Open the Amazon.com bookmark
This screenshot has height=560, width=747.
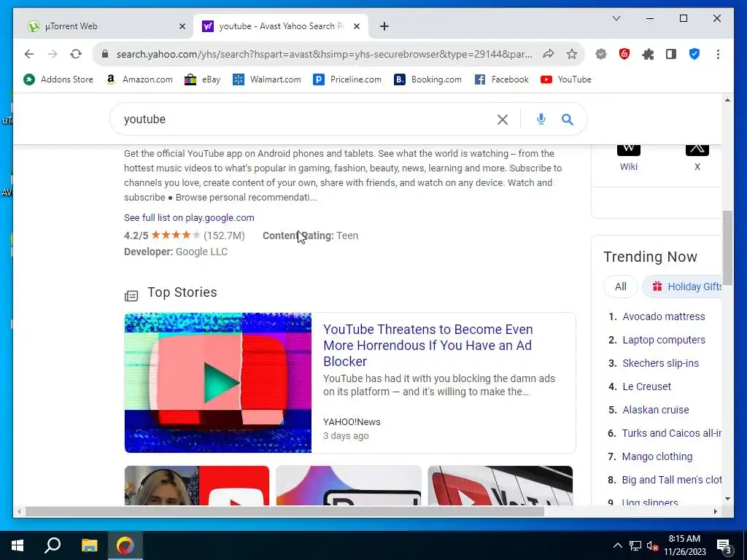[x=139, y=79]
